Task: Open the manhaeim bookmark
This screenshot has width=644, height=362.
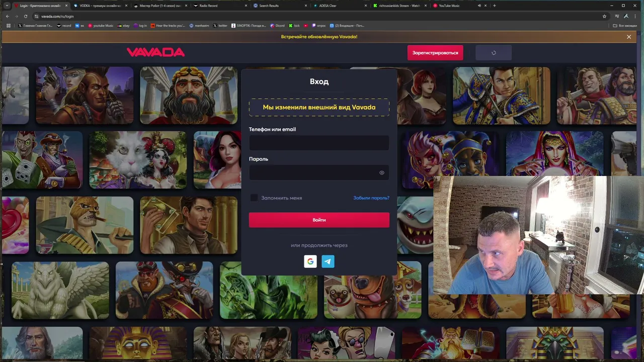Action: pyautogui.click(x=199, y=26)
